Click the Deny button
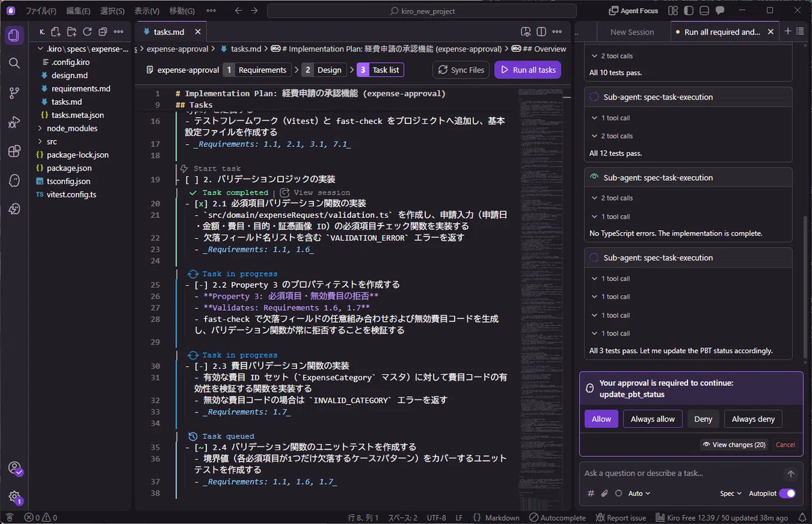812x524 pixels. pos(704,419)
